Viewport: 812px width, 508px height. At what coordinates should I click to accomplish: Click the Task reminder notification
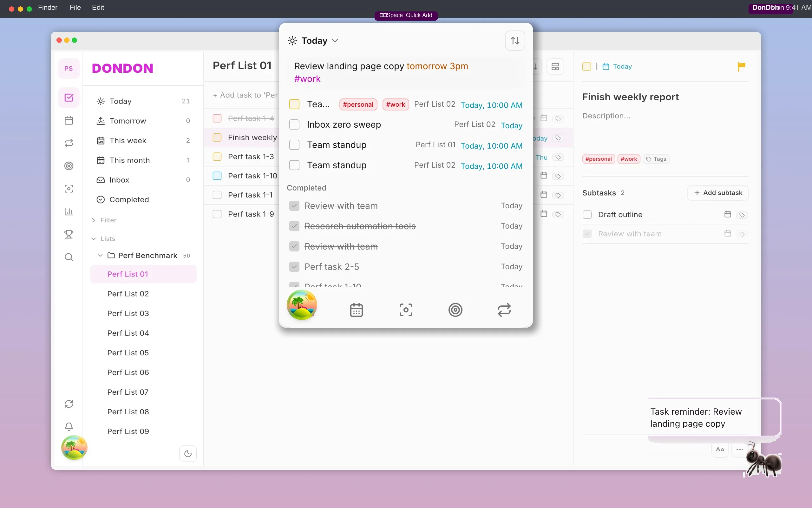pyautogui.click(x=715, y=418)
